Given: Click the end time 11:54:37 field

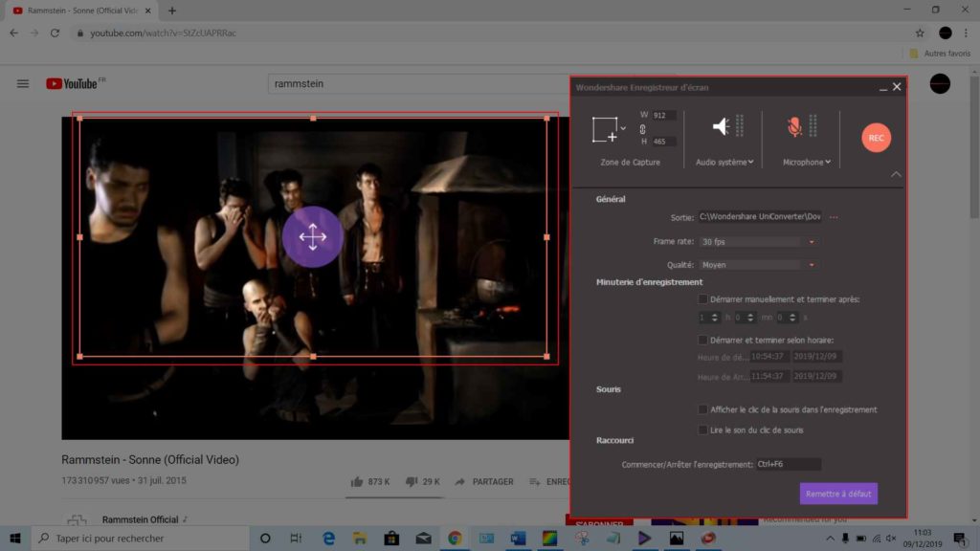Looking at the screenshot, I should [768, 376].
